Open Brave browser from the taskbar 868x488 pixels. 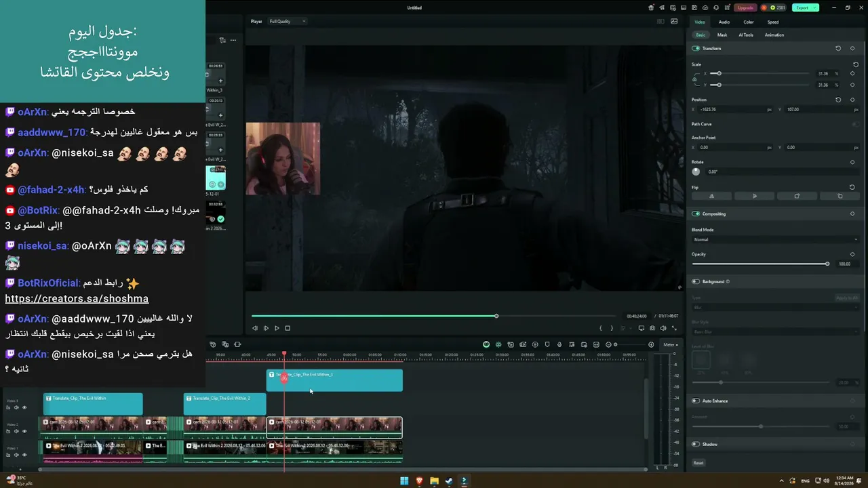tap(419, 481)
